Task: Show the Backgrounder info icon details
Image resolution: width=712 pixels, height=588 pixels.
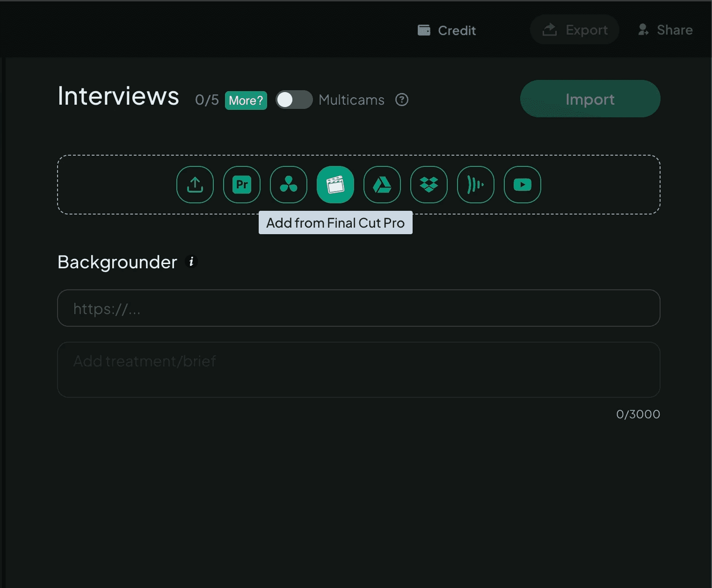Action: click(x=191, y=262)
